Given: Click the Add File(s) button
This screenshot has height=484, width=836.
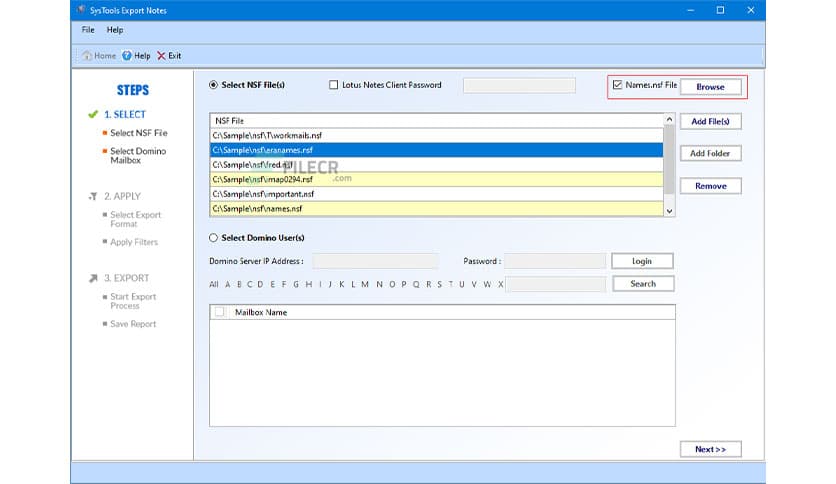Looking at the screenshot, I should click(710, 122).
